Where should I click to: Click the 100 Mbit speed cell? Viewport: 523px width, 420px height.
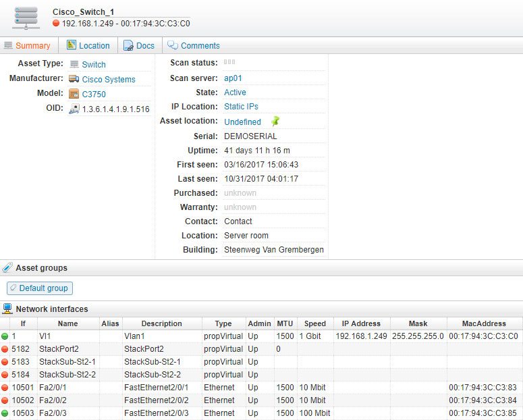click(x=315, y=413)
